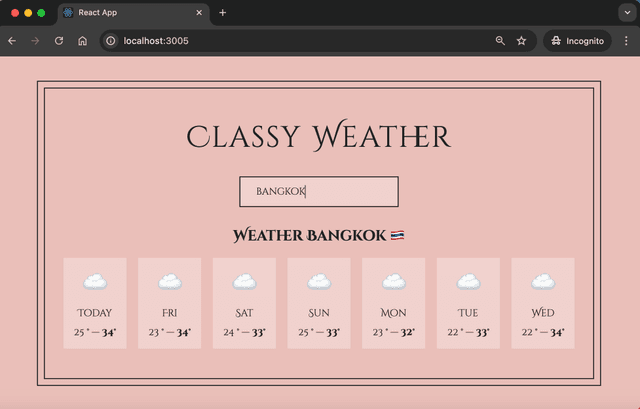Open the Incognito indicator
This screenshot has height=409, width=640.
click(x=577, y=41)
